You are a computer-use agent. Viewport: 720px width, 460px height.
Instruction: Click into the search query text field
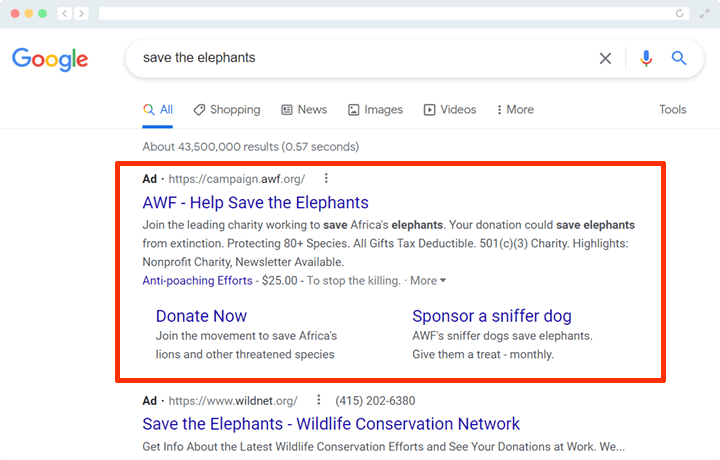360,58
